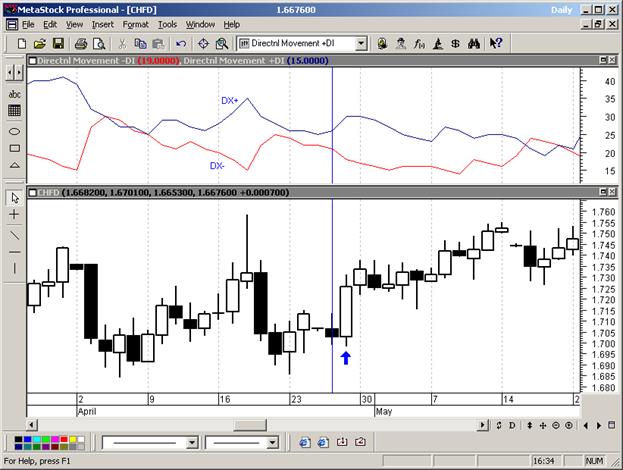
Task: Click the zoom in circle icon
Action: tap(569, 426)
